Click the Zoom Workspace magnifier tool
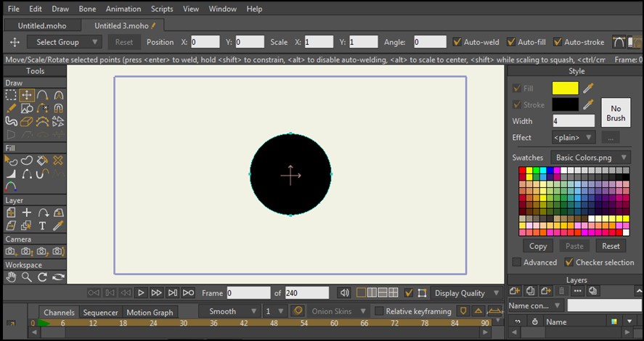 tap(27, 277)
